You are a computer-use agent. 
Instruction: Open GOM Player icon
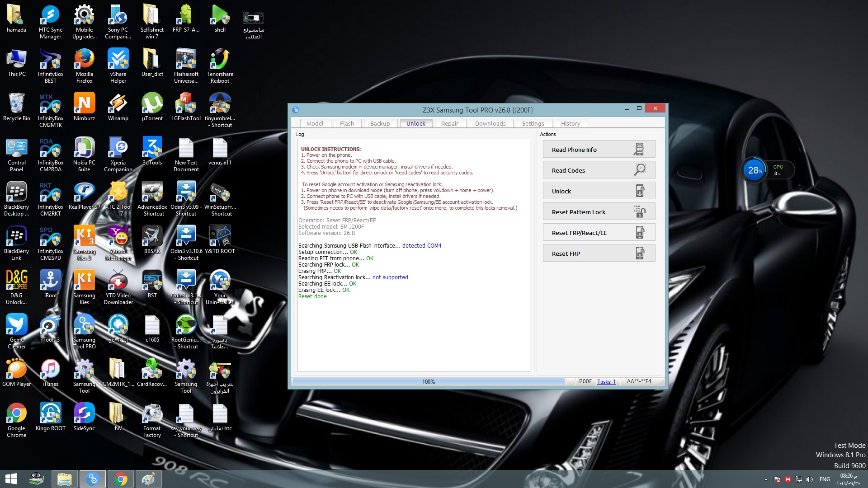16,373
